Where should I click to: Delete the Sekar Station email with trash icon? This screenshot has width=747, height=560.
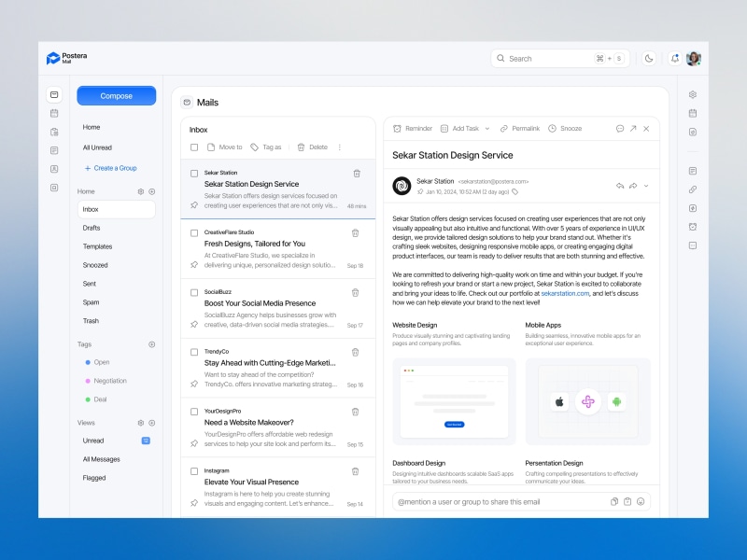(x=357, y=174)
